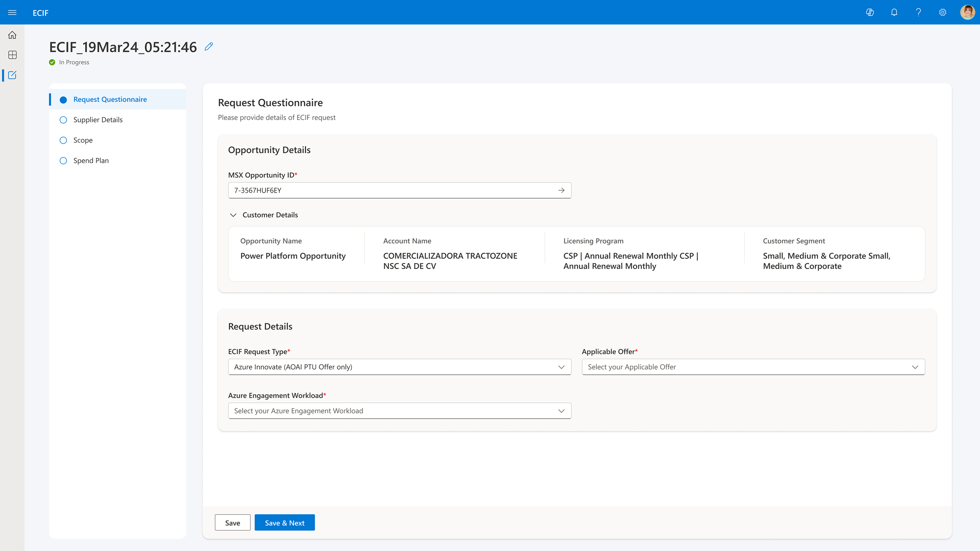Open the hamburger navigation menu
Screen dimensions: 980x551
pyautogui.click(x=12, y=13)
